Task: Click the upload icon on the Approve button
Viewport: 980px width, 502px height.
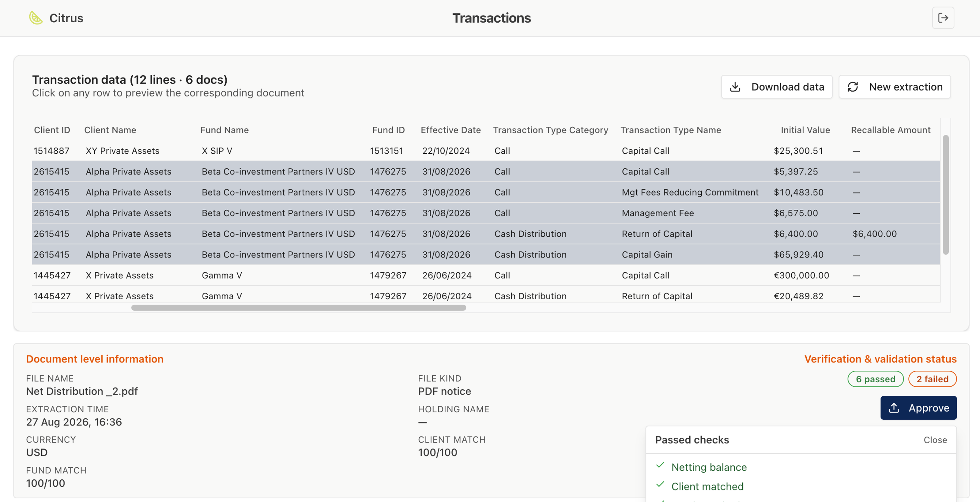Action: pos(894,408)
